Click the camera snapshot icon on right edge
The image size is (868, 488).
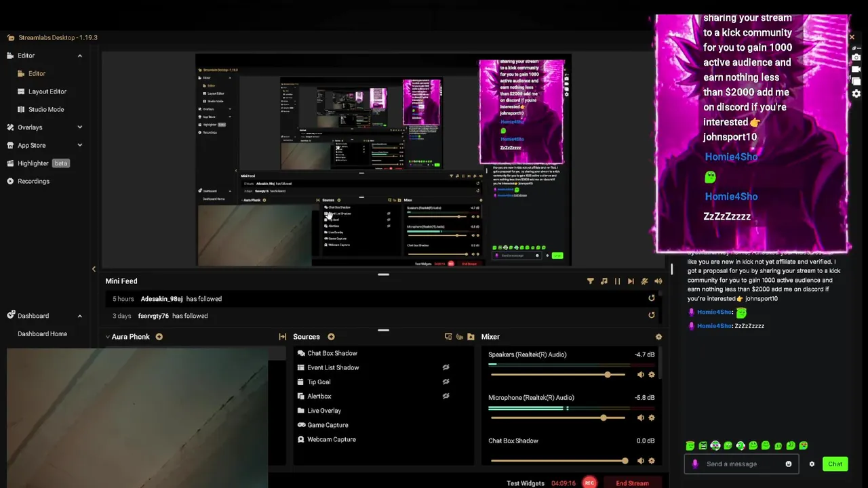point(856,58)
